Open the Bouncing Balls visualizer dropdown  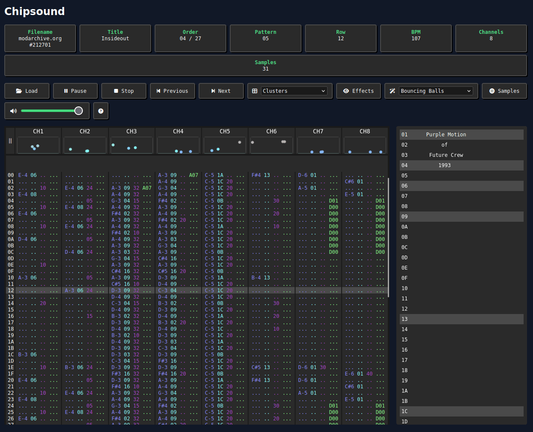pyautogui.click(x=436, y=91)
